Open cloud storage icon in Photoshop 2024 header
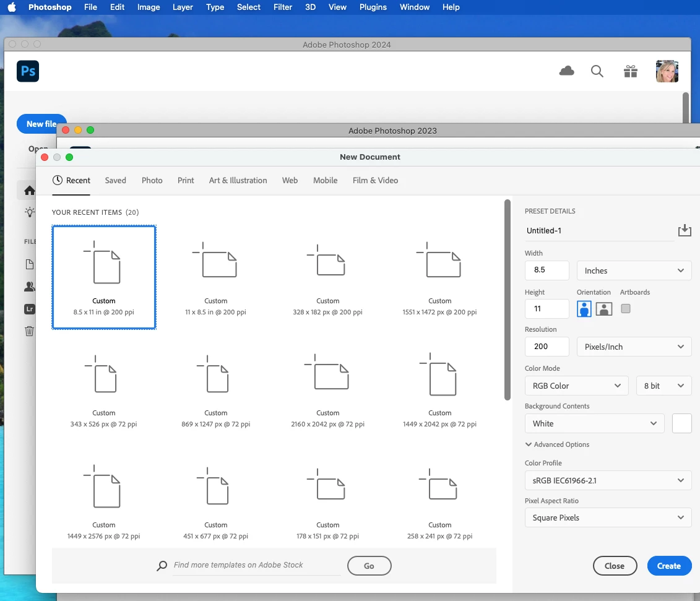Viewport: 700px width, 601px height. [x=566, y=71]
